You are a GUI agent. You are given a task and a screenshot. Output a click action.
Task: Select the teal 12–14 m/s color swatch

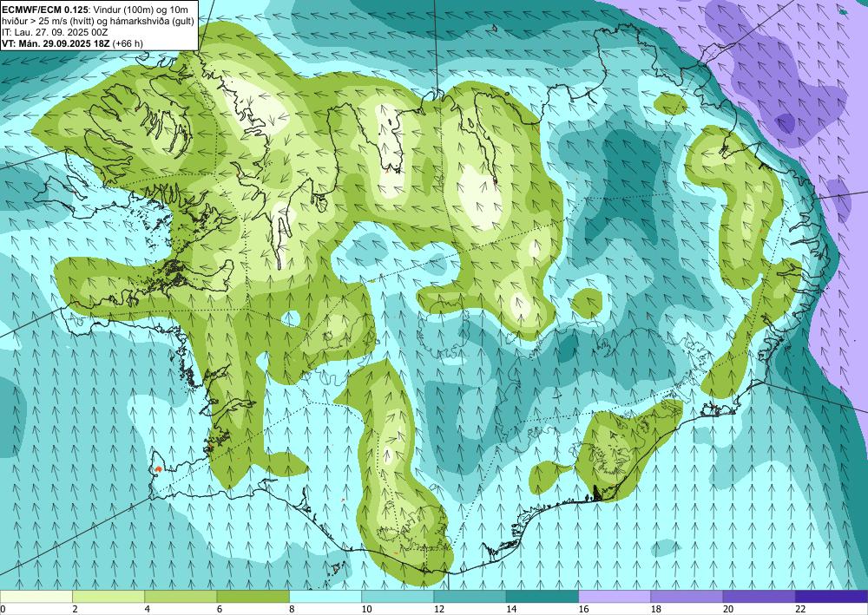click(470, 597)
